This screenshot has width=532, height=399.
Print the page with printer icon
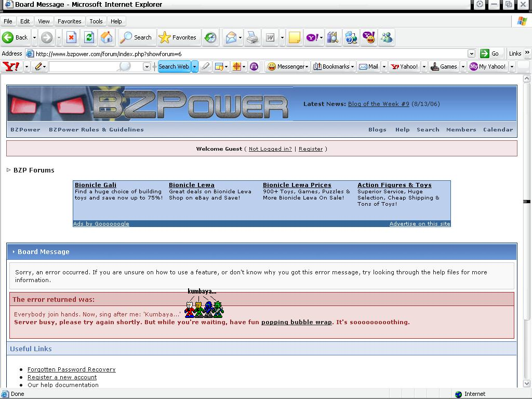[x=252, y=37]
